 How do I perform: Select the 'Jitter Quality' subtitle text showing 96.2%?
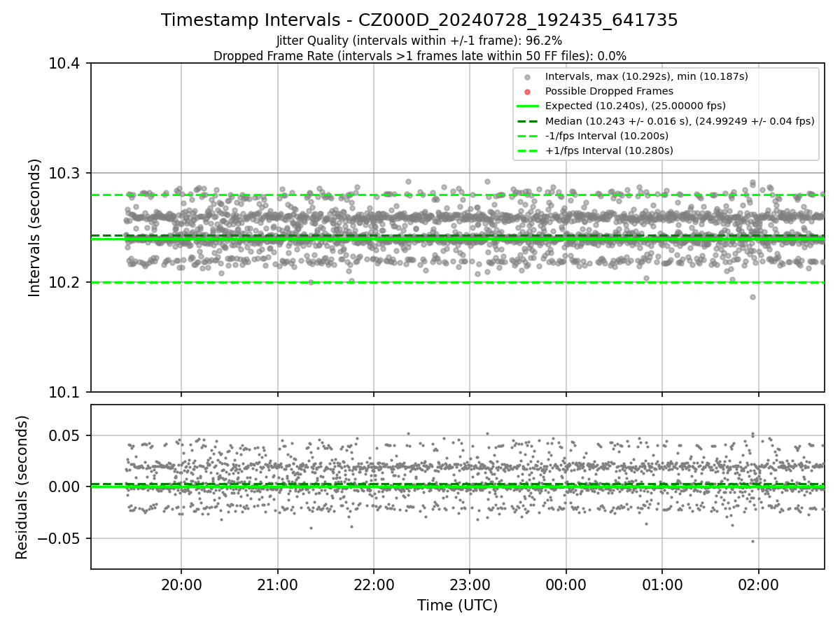pos(419,41)
